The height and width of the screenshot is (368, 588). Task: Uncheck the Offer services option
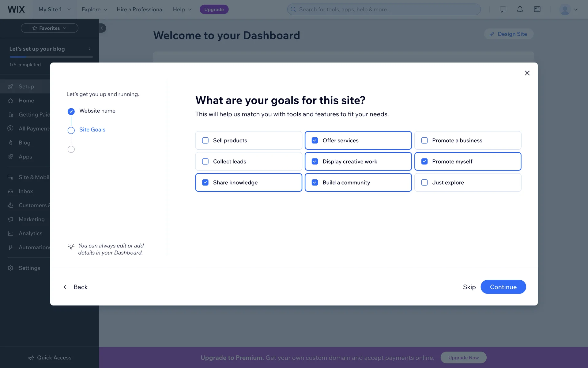pos(315,140)
